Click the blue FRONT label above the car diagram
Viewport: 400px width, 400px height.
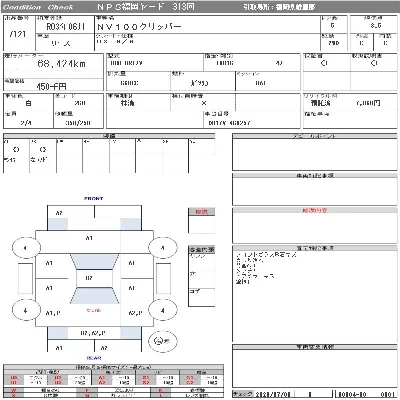pyautogui.click(x=94, y=198)
